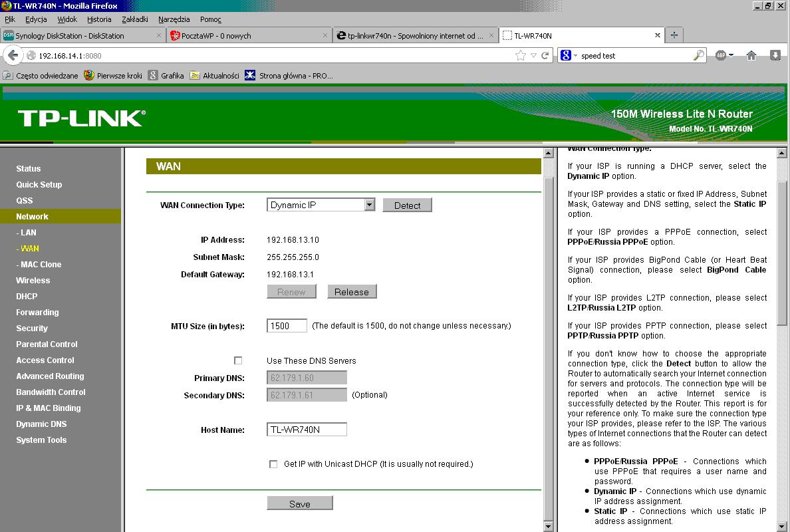The width and height of the screenshot is (790, 532).
Task: Click the Primary DNS field
Action: [307, 377]
